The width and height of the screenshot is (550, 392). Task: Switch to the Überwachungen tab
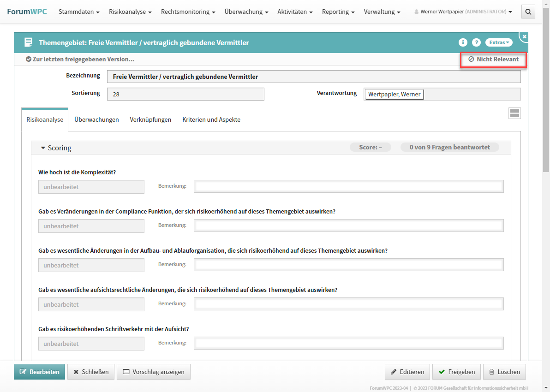click(x=96, y=120)
